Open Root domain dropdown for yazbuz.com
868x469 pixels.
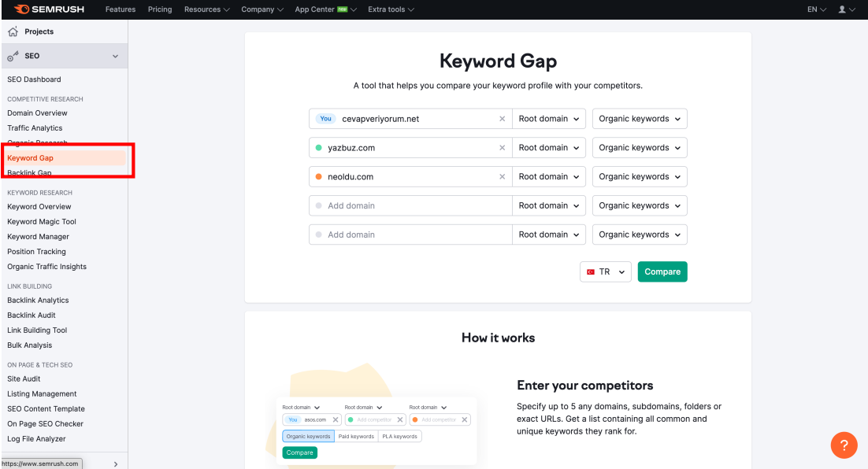click(548, 148)
